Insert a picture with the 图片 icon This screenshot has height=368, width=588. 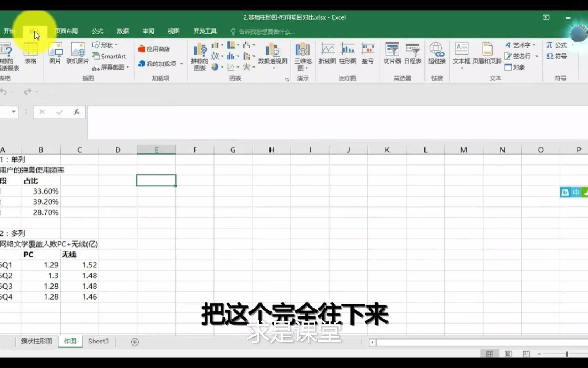pyautogui.click(x=55, y=53)
